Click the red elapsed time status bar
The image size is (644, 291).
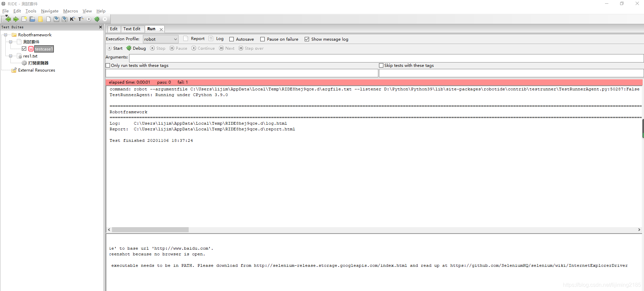click(374, 82)
